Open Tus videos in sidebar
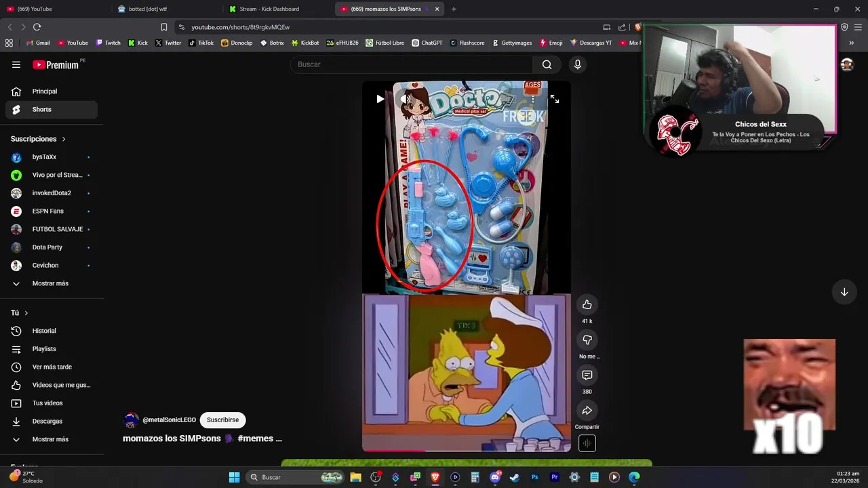The width and height of the screenshot is (868, 488). coord(52,403)
